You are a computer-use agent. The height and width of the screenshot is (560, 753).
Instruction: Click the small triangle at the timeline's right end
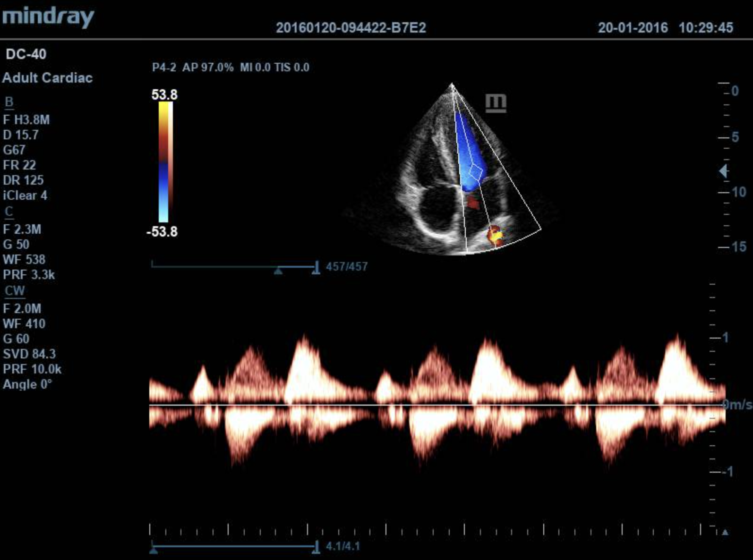pyautogui.click(x=725, y=532)
